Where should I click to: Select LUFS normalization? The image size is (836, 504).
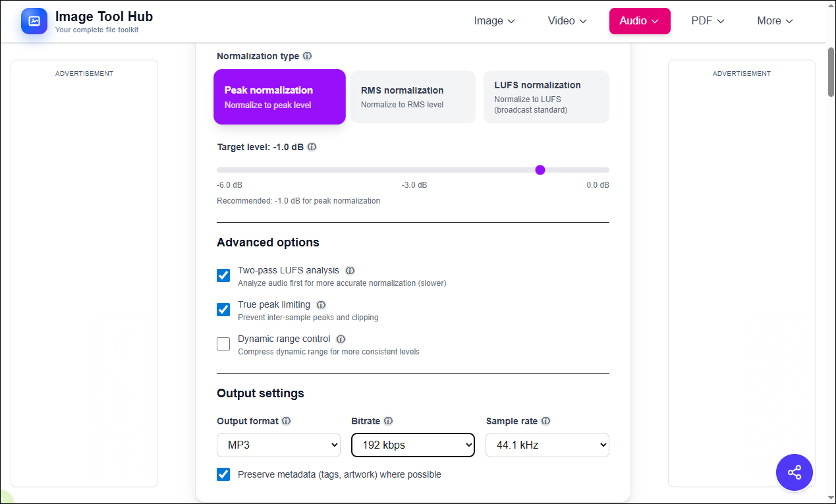[546, 96]
